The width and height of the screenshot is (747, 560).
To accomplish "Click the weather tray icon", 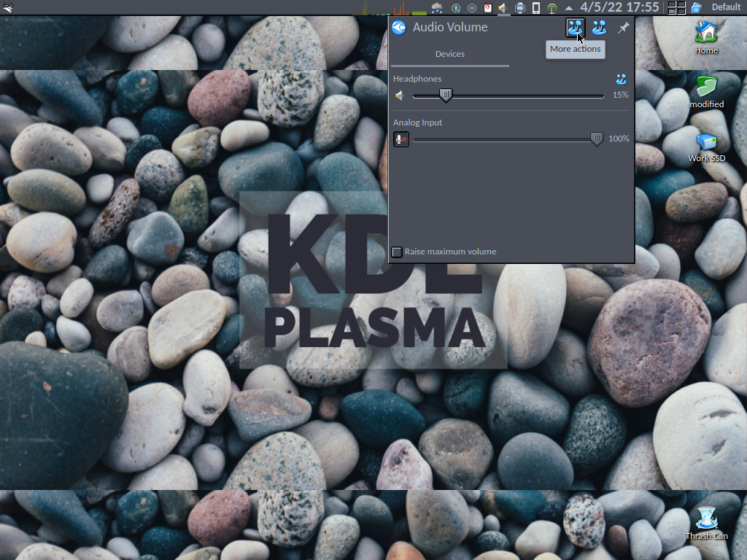I will pyautogui.click(x=436, y=7).
